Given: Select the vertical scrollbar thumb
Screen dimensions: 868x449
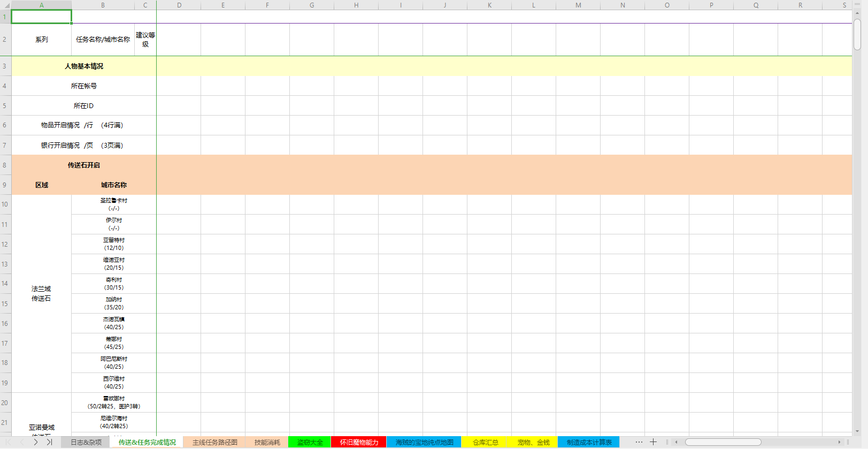Looking at the screenshot, I should (x=857, y=34).
